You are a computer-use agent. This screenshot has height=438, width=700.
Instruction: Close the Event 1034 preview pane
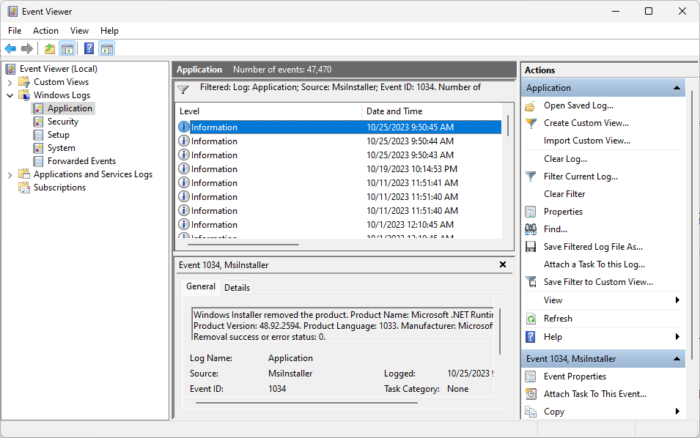coord(502,264)
